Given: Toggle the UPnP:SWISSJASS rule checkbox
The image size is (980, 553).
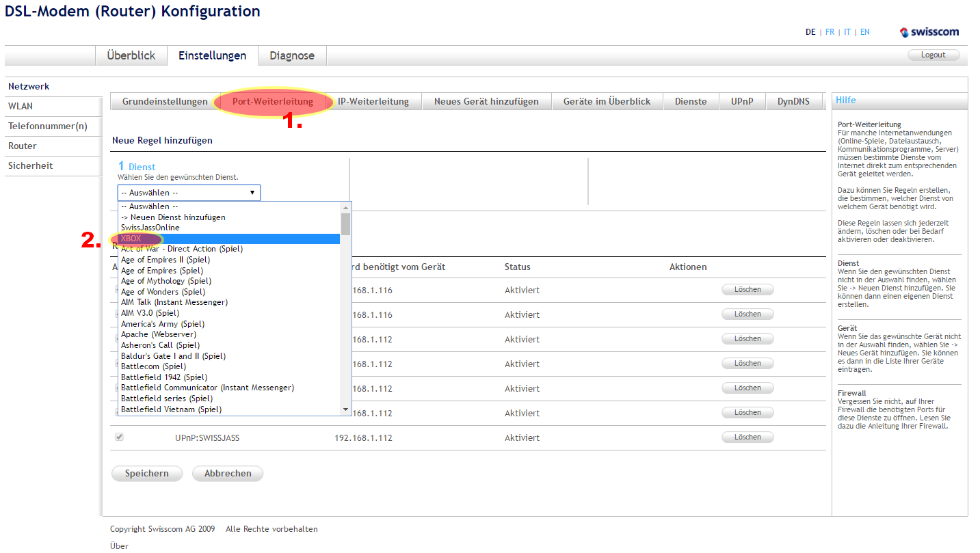Looking at the screenshot, I should (120, 437).
